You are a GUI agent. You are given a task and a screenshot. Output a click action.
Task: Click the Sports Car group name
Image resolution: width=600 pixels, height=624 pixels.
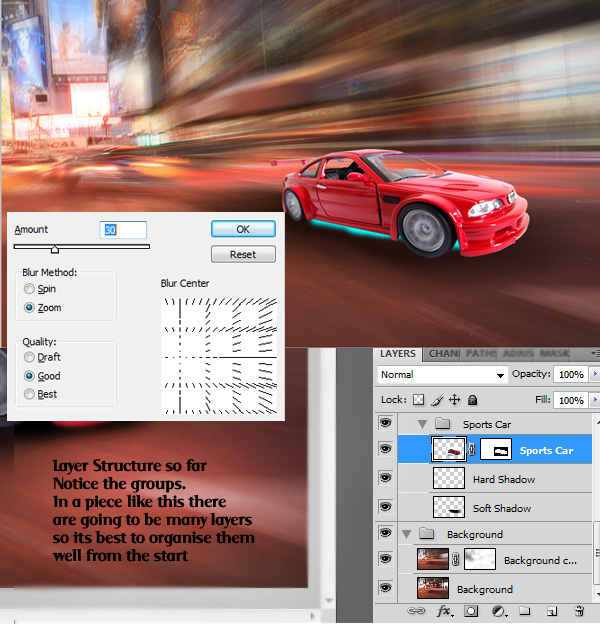tap(487, 424)
